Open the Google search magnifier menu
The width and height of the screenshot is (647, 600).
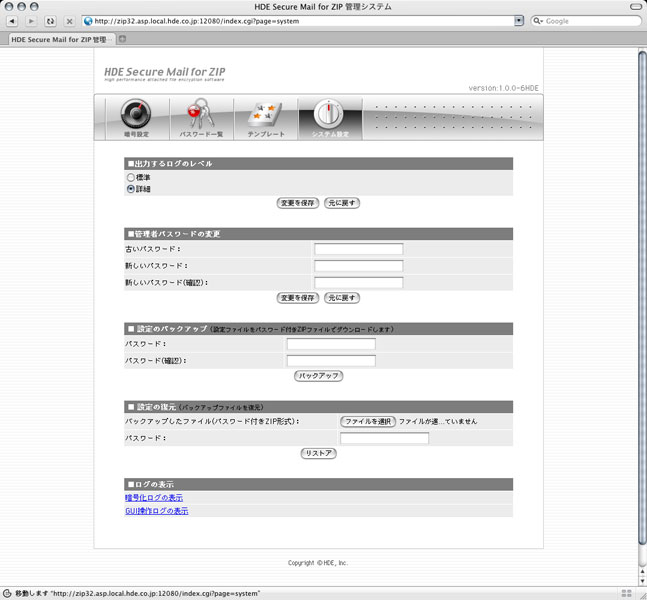pyautogui.click(x=538, y=21)
